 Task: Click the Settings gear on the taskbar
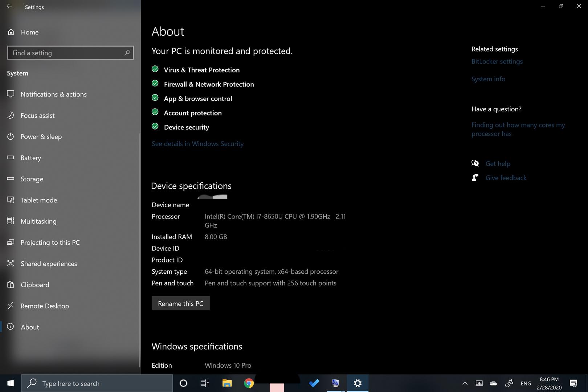(x=358, y=383)
